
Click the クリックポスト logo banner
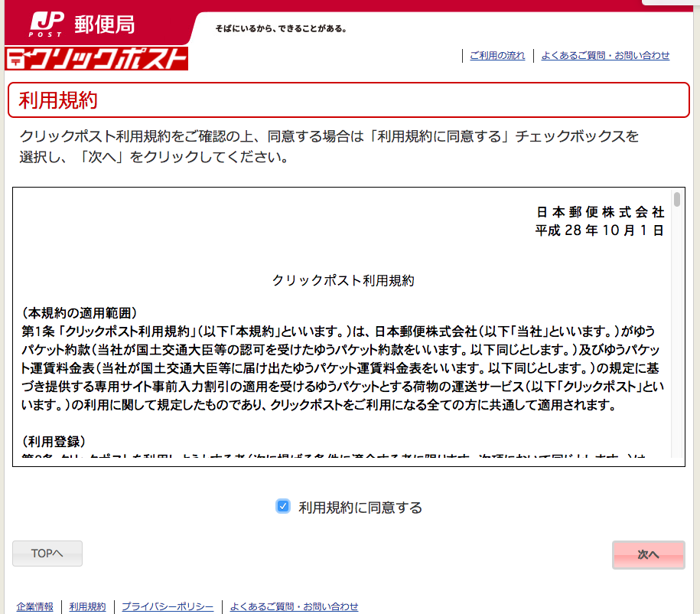96,58
